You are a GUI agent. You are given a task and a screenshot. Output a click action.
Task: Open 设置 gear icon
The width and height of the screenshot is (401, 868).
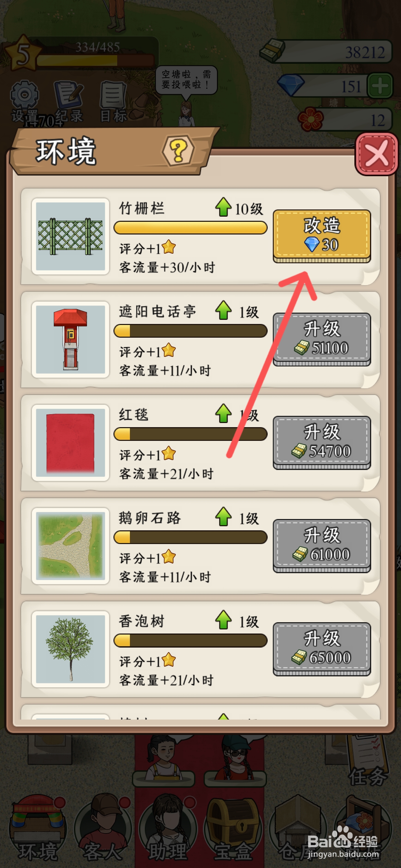point(24,101)
